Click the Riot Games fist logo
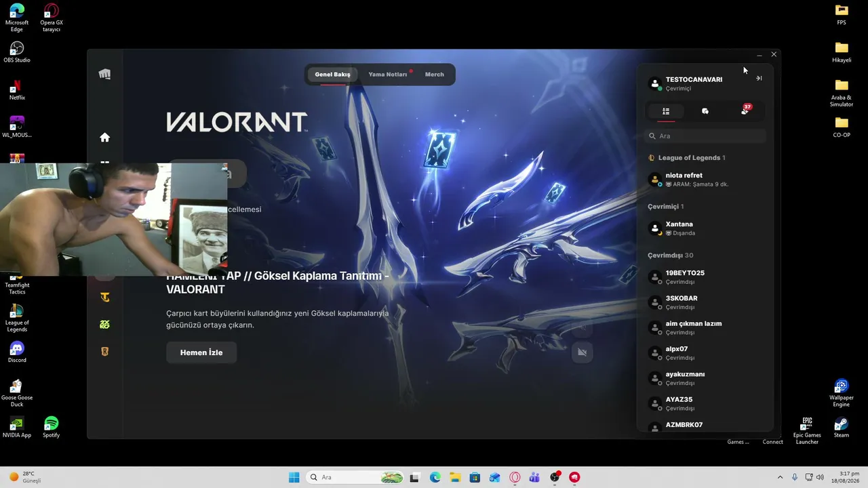Image resolution: width=868 pixels, height=488 pixels. [x=104, y=74]
